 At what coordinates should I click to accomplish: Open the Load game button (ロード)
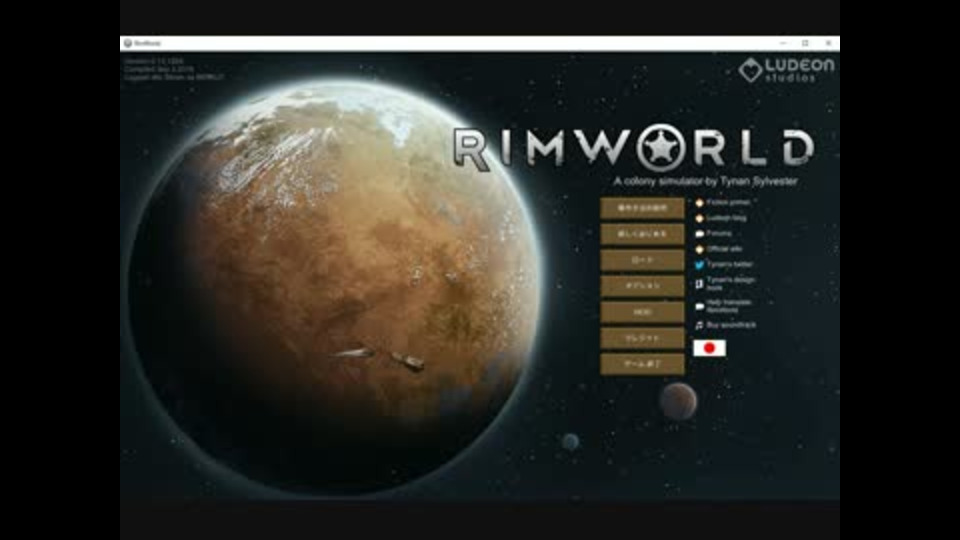click(x=642, y=260)
